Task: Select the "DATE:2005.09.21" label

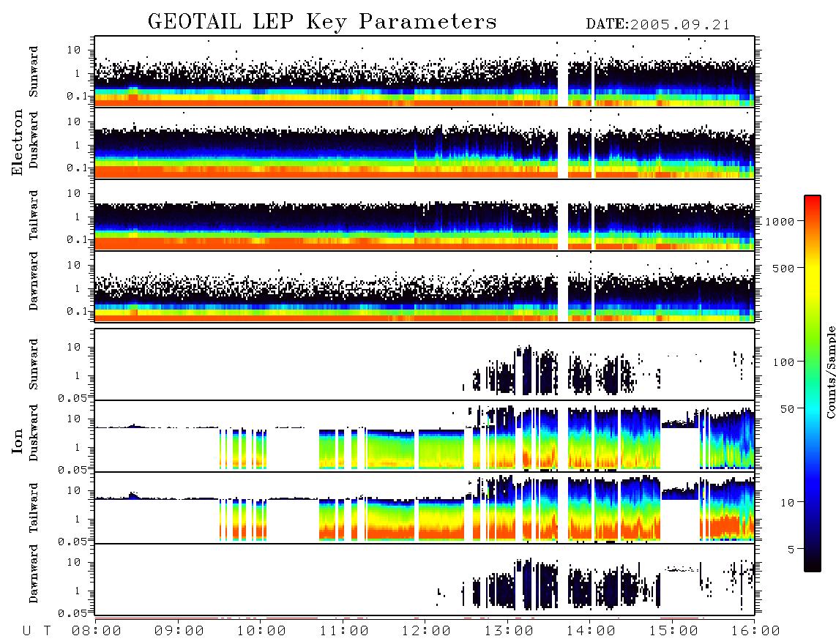Action: (658, 25)
